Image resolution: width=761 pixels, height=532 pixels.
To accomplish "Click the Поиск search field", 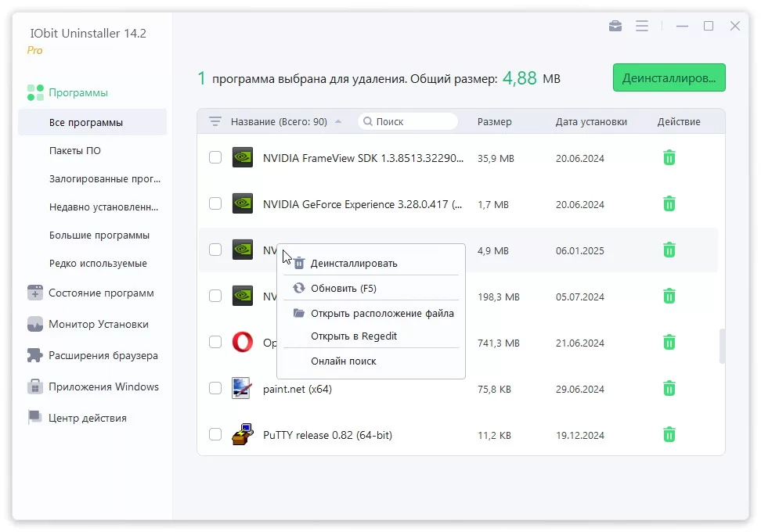I will pos(408,121).
